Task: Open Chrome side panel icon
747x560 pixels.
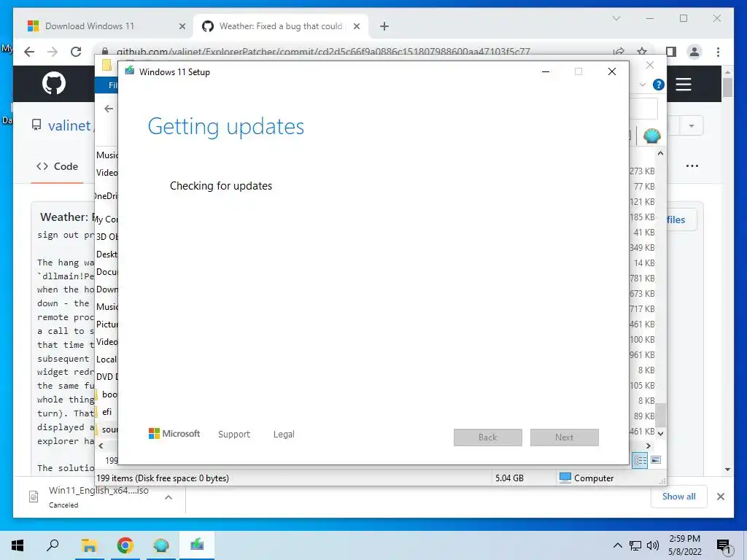Action: [671, 52]
